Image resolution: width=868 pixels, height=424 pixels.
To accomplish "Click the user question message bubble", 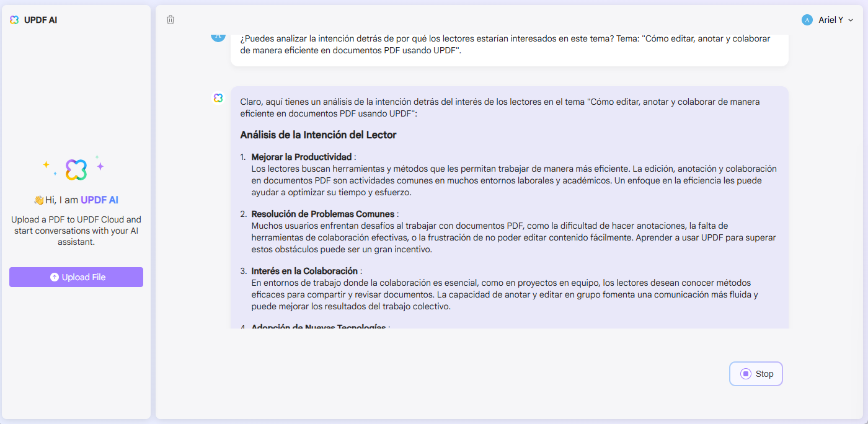I will 510,50.
